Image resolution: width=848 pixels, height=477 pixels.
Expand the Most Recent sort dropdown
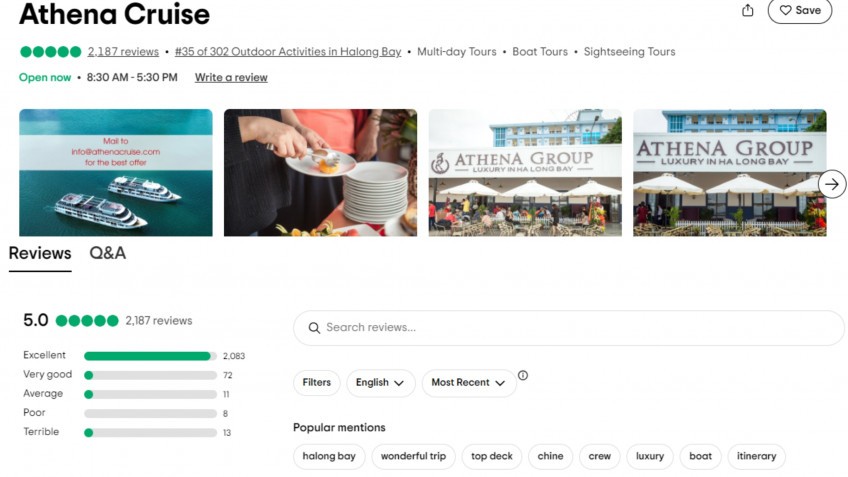(x=468, y=383)
